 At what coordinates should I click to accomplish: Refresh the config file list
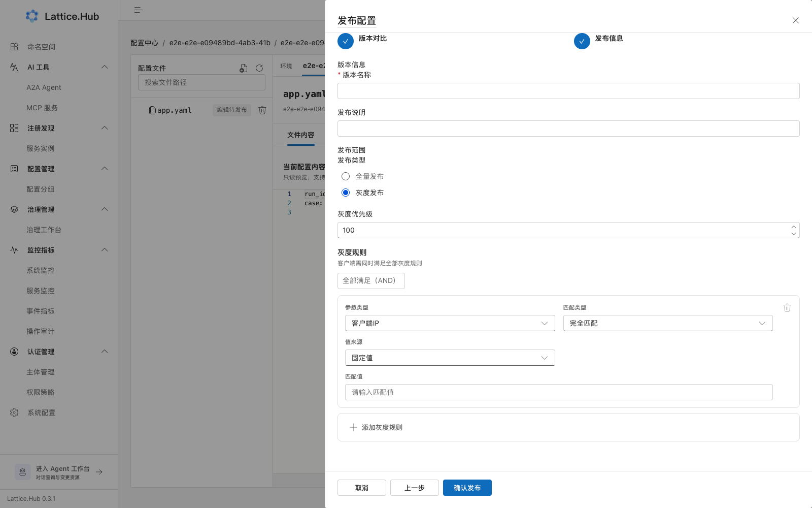click(259, 68)
